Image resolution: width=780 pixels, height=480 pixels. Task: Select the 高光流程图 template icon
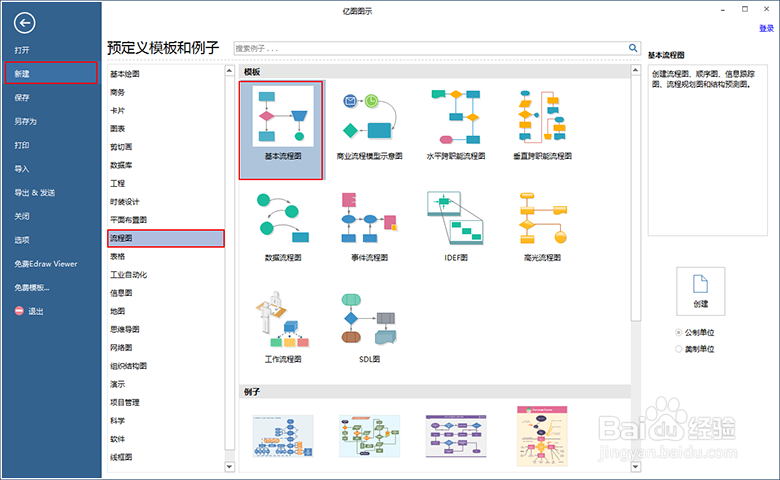coord(542,218)
